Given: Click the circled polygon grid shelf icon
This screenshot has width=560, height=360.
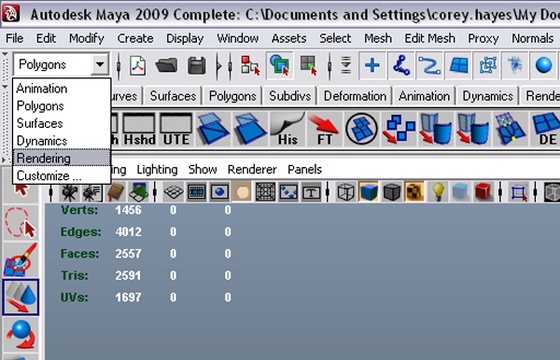Looking at the screenshot, I should (361, 129).
